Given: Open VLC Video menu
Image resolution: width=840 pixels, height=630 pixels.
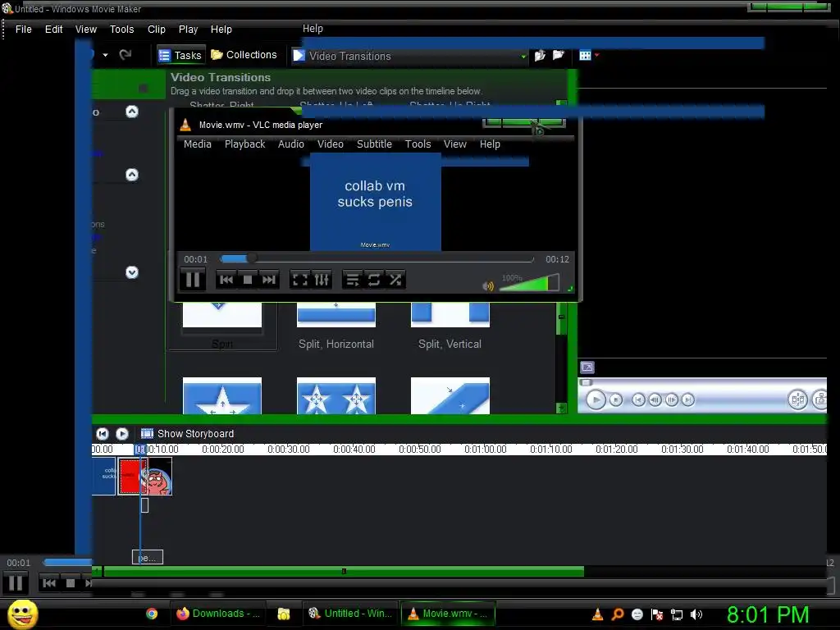Looking at the screenshot, I should (x=330, y=144).
